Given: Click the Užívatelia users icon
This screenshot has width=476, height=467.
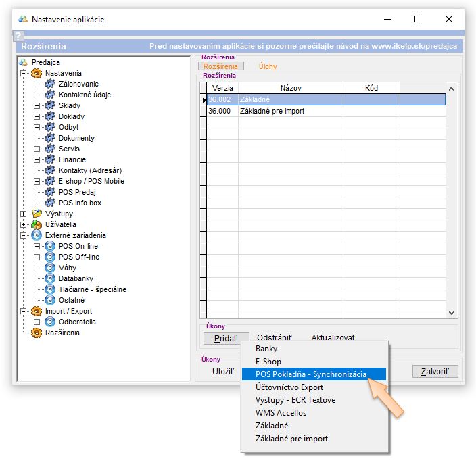Looking at the screenshot, I should pos(37,224).
